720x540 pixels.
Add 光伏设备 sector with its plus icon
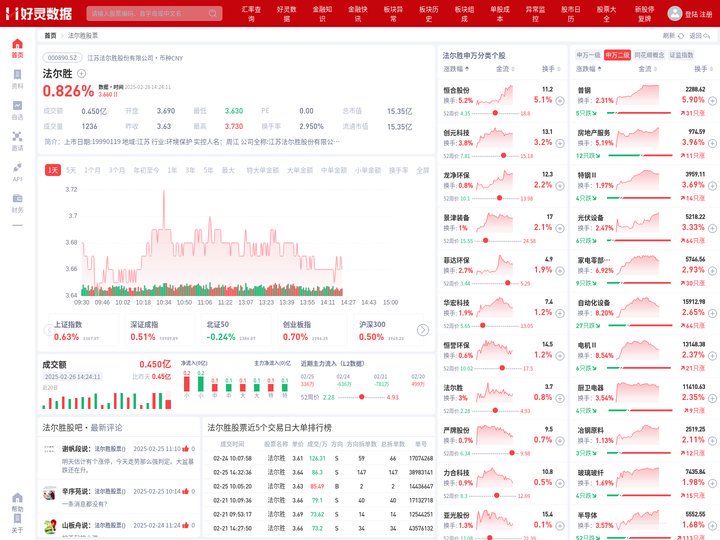(712, 228)
